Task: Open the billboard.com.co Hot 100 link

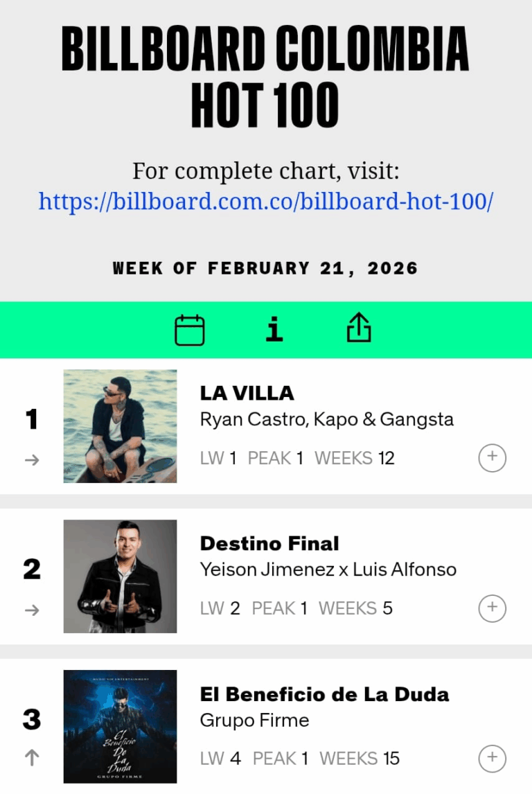Action: pos(266,202)
